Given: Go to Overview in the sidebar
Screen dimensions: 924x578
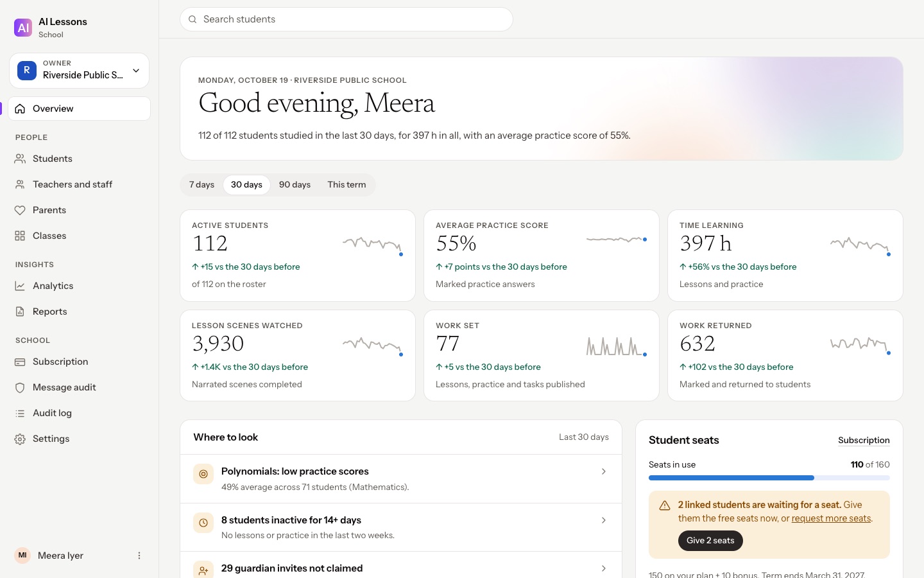Looking at the screenshot, I should point(79,109).
